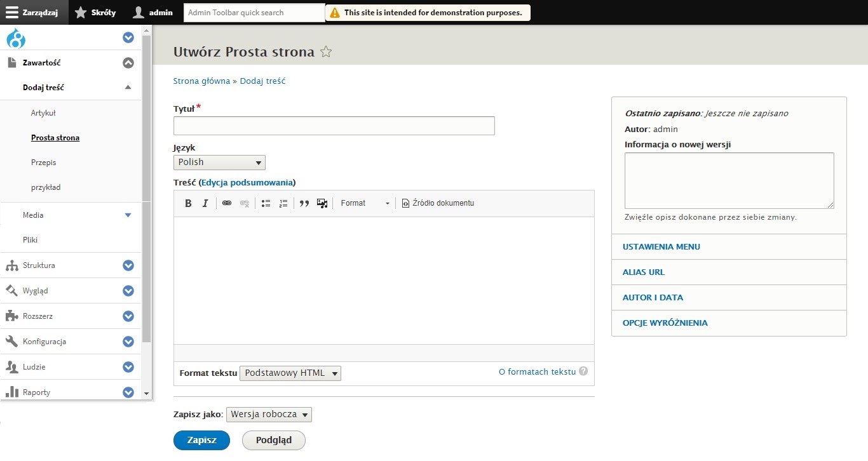The image size is (868, 461).
Task: Click the sidebar scrollbar down arrow
Action: (146, 394)
